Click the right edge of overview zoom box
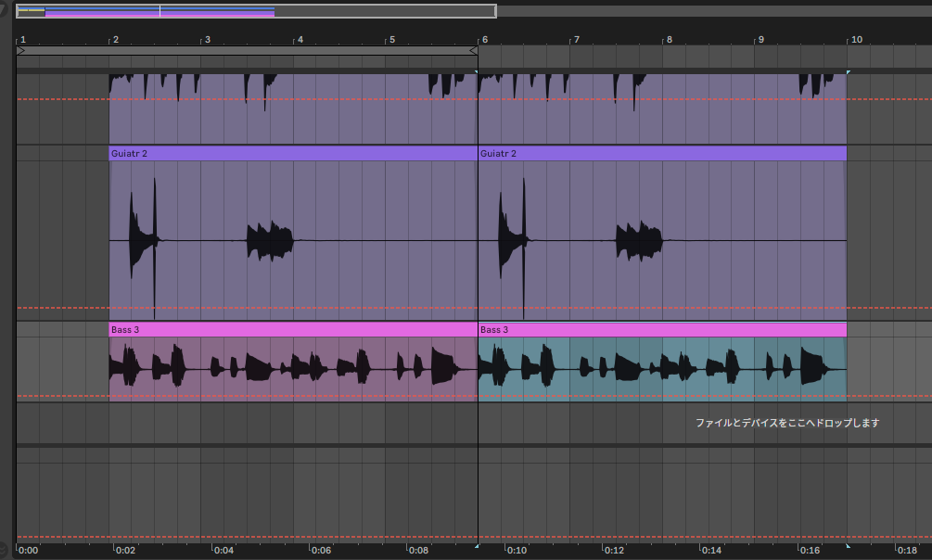 [495, 11]
